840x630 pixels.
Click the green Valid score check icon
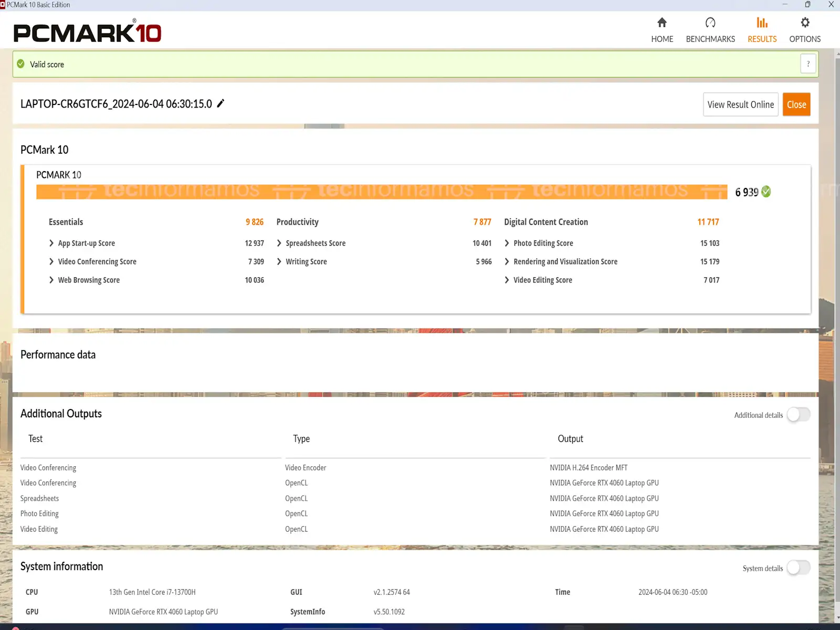tap(21, 64)
